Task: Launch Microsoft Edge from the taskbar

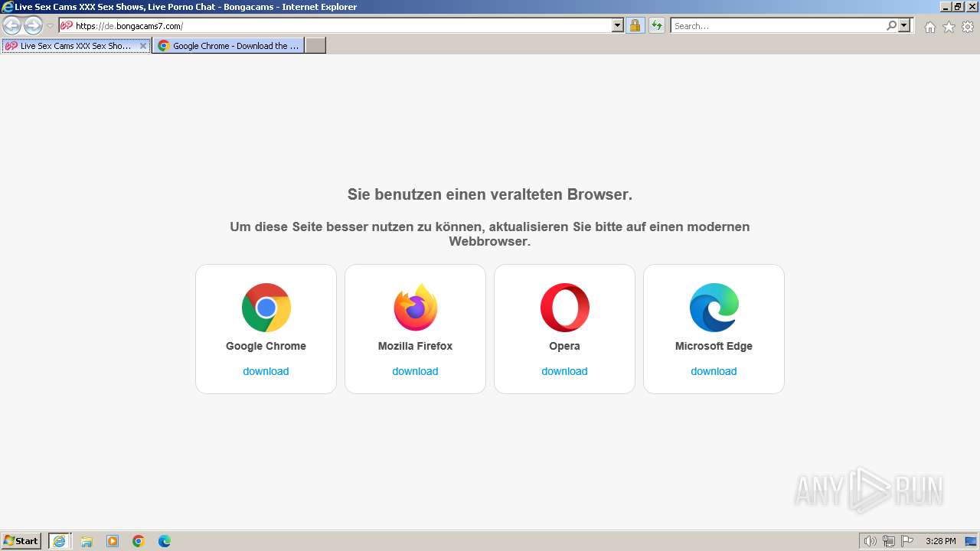Action: [165, 541]
